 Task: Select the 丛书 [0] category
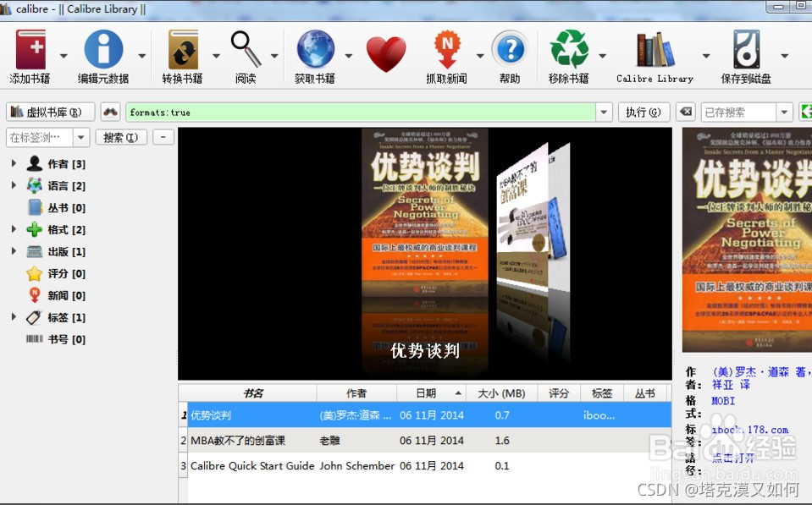tap(66, 208)
